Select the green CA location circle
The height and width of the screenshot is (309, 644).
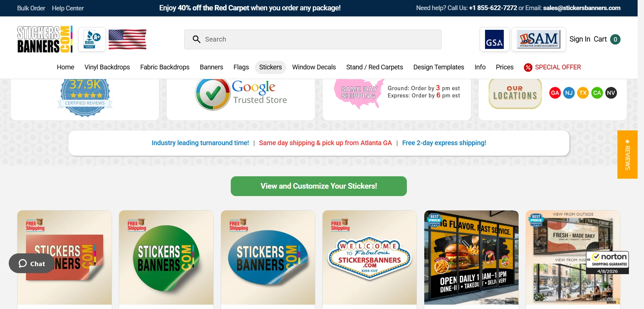tap(597, 93)
